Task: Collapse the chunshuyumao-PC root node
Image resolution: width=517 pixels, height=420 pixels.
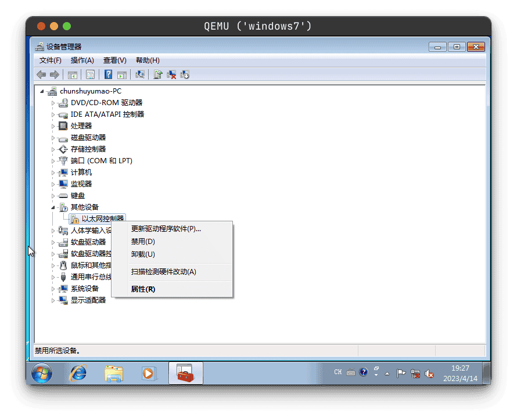Action: [x=42, y=91]
